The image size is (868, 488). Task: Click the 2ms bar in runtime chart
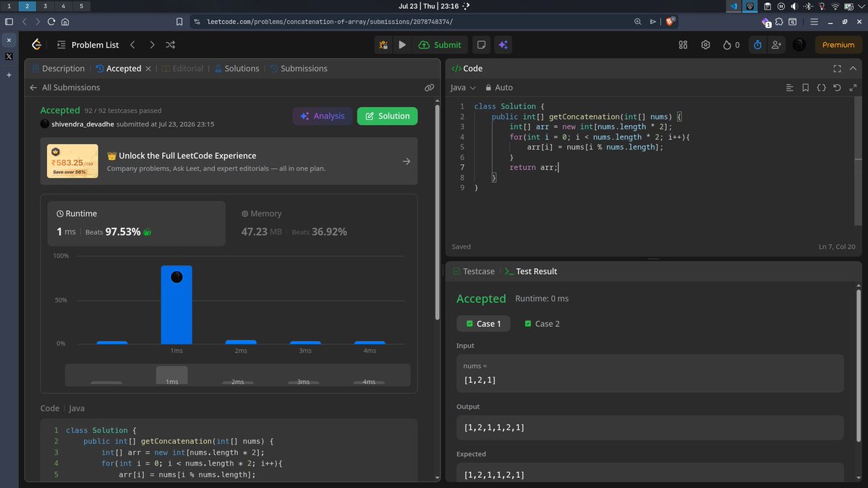[x=241, y=341]
